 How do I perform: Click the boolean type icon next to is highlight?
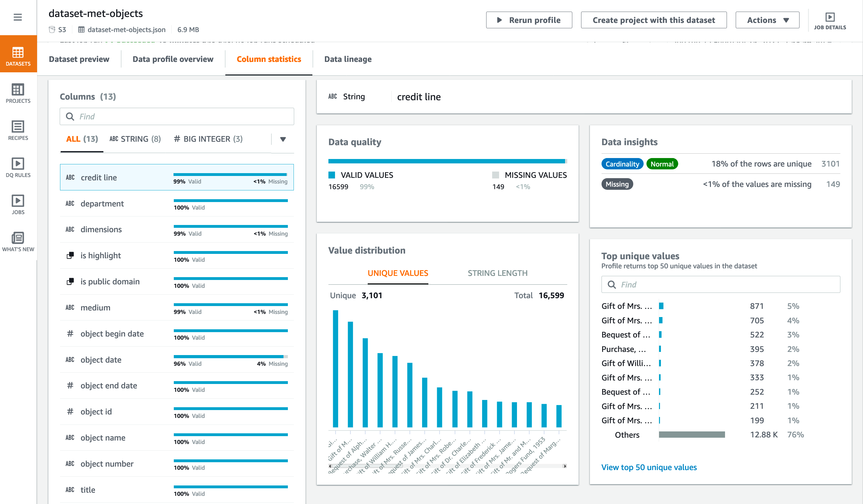(70, 255)
